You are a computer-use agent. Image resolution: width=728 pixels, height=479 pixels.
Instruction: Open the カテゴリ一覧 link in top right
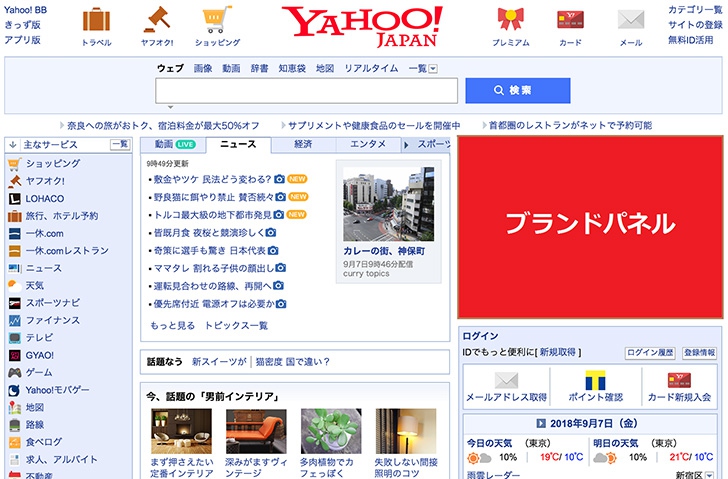[x=695, y=9]
